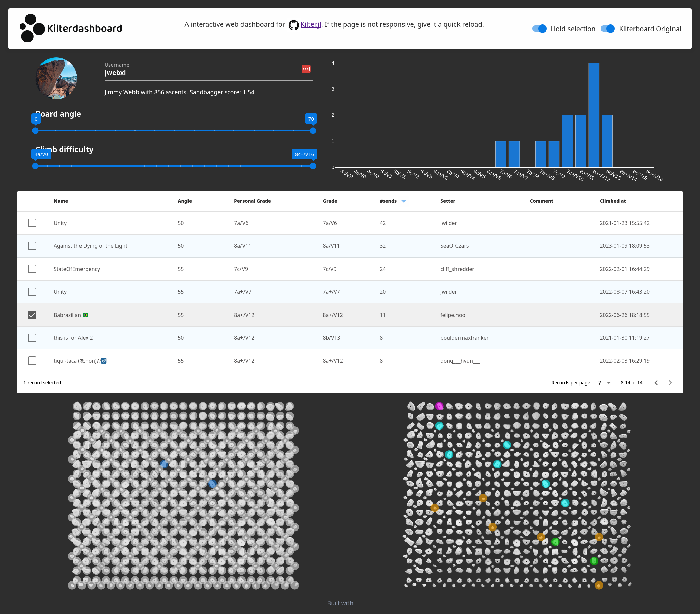Go to previous table page arrow
Viewport: 700px width, 614px height.
656,383
